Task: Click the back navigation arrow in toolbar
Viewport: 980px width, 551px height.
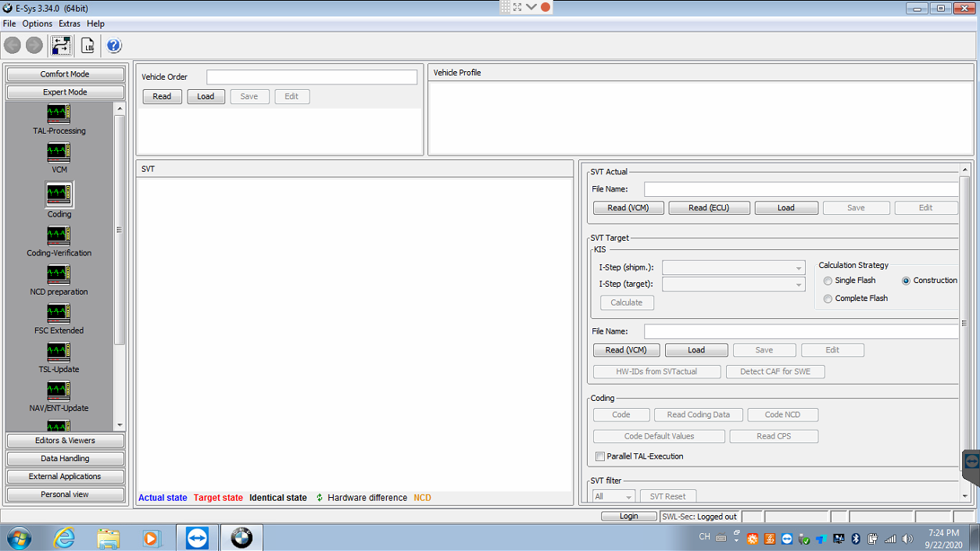Action: 13,45
